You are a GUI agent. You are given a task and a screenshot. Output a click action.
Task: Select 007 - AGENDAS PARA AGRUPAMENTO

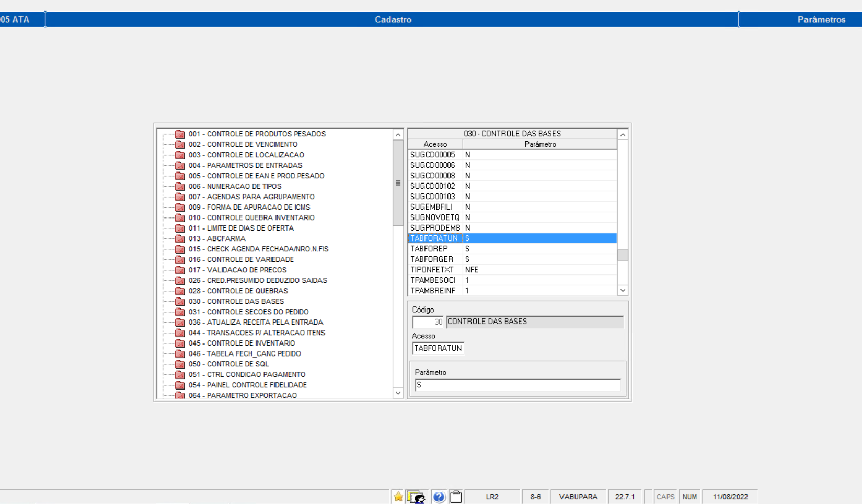click(251, 197)
